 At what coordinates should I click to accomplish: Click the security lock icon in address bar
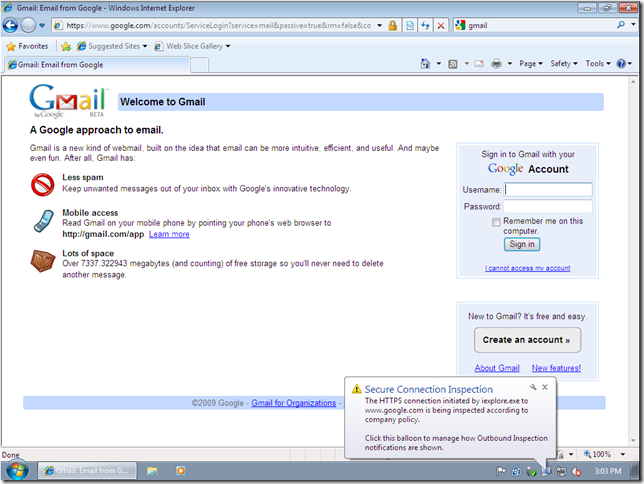point(393,25)
